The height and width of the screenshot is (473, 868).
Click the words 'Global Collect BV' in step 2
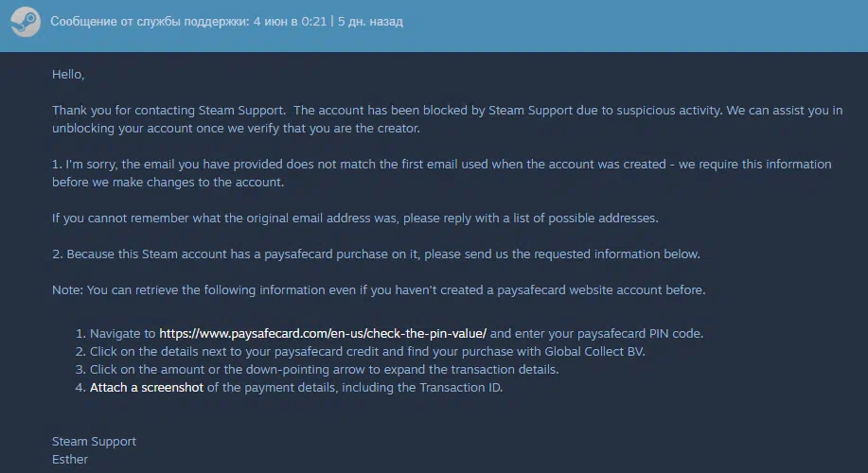click(594, 351)
